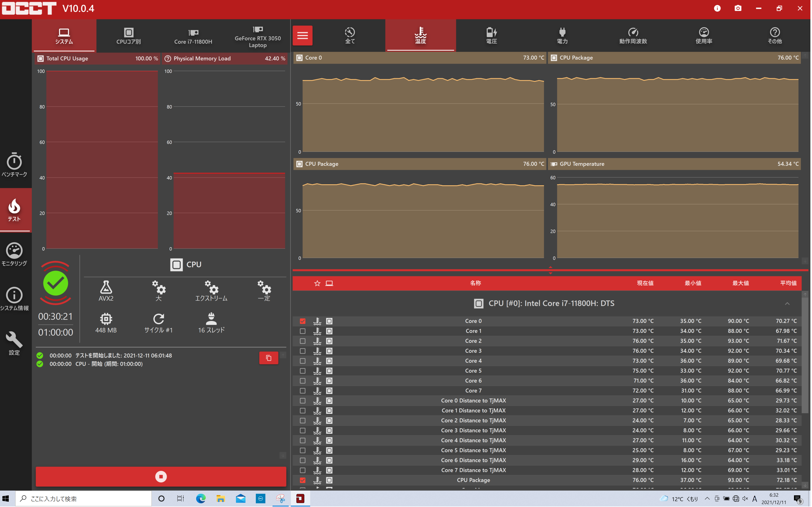Switch to the CPUコア別 tab
The width and height of the screenshot is (812, 507).
(x=129, y=36)
